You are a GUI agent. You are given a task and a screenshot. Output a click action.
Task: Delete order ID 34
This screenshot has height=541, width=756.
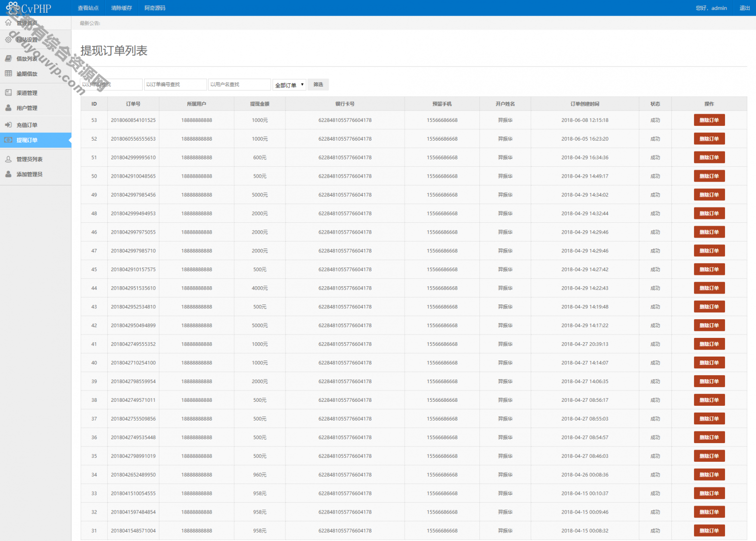[x=709, y=475]
